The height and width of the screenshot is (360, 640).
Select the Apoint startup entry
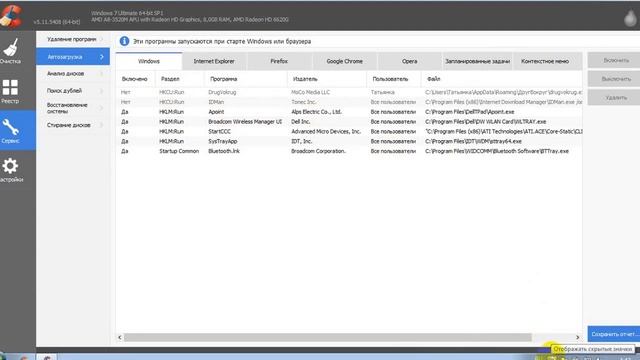pyautogui.click(x=349, y=112)
